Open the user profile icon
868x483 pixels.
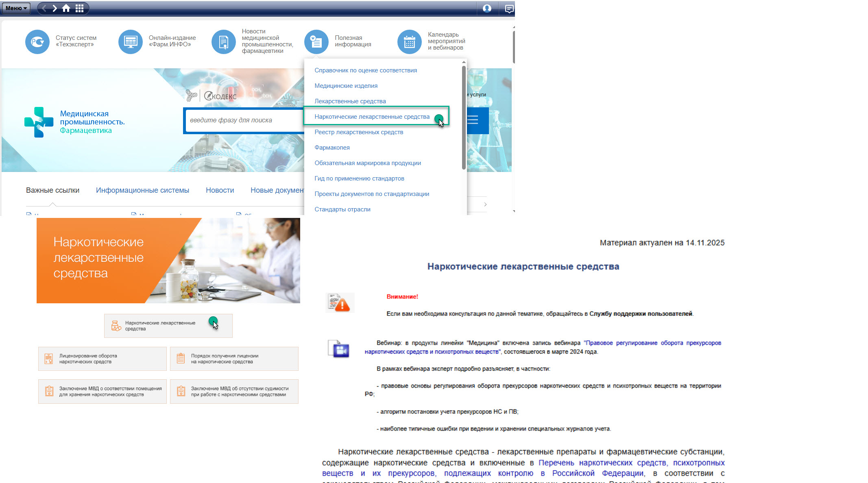point(487,8)
